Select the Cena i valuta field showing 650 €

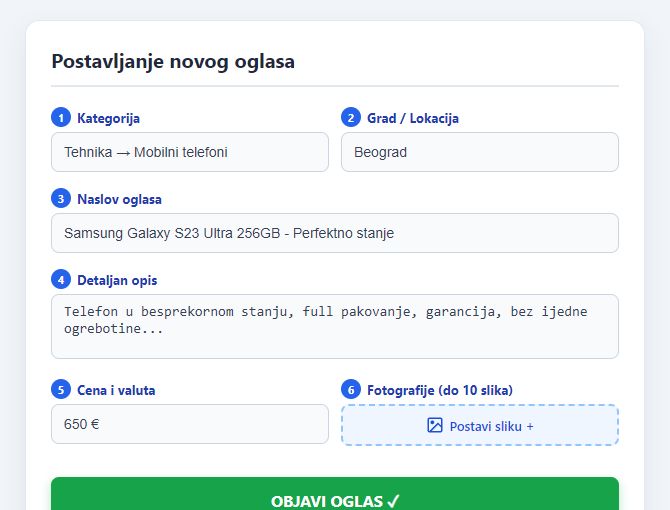pyautogui.click(x=190, y=424)
